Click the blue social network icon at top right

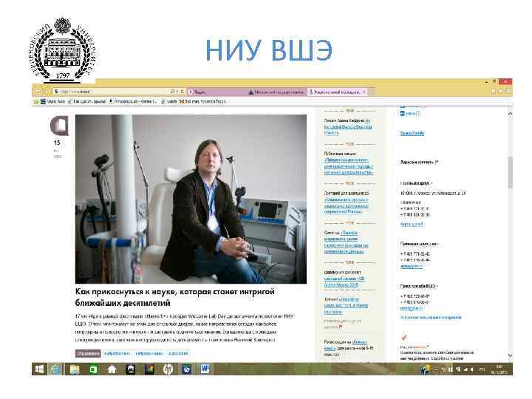[x=403, y=114]
